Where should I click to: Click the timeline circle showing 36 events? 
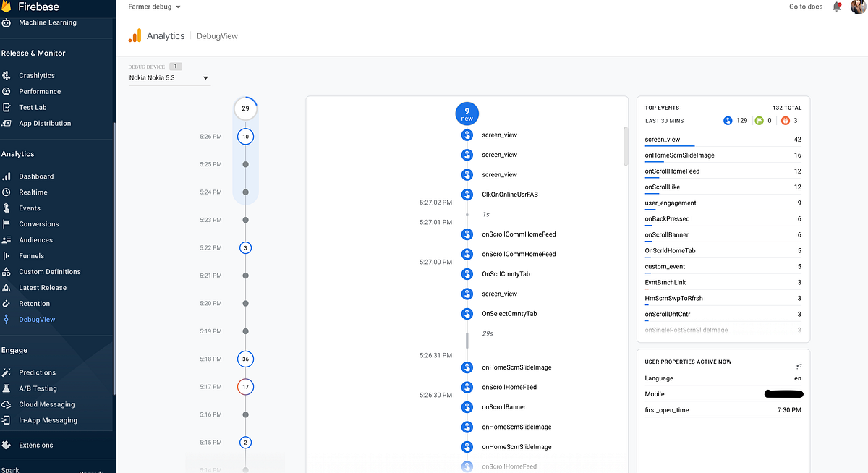[x=245, y=359]
